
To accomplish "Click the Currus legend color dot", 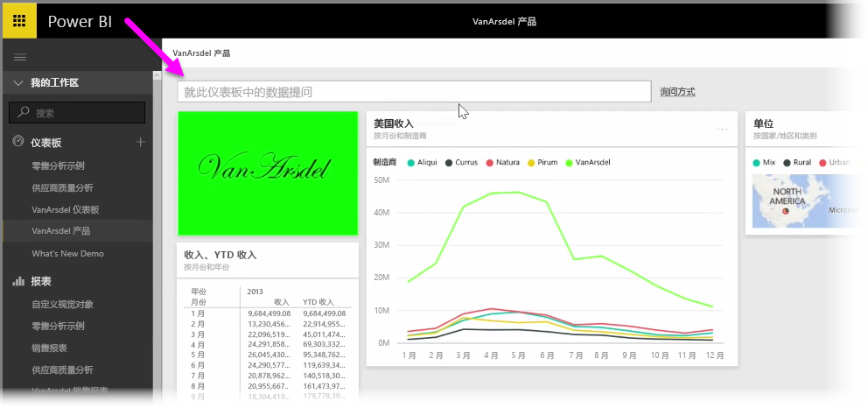I will 449,163.
